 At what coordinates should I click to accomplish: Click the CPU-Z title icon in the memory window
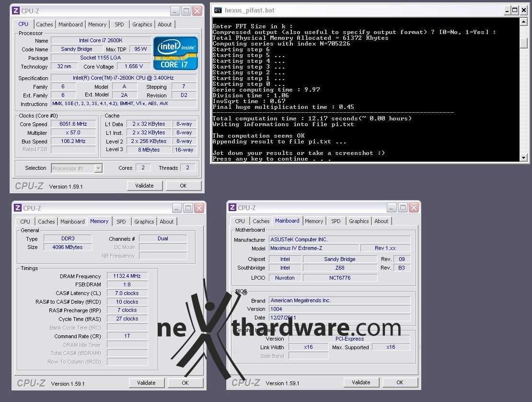click(x=18, y=208)
